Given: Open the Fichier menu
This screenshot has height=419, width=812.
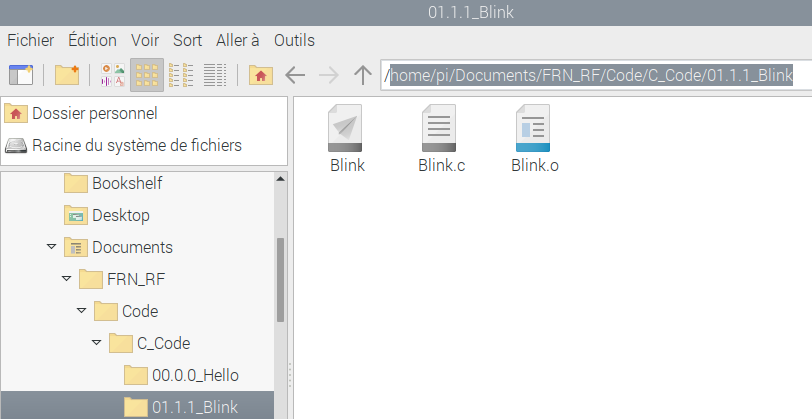Looking at the screenshot, I should [x=31, y=40].
